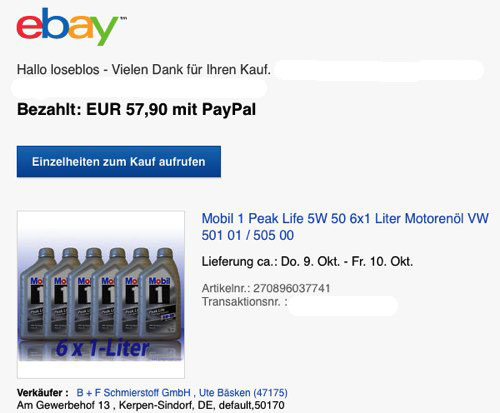Screen dimensions: 500x413
Task: Click the Artikelnr. 270896037741 text
Action: 266,288
